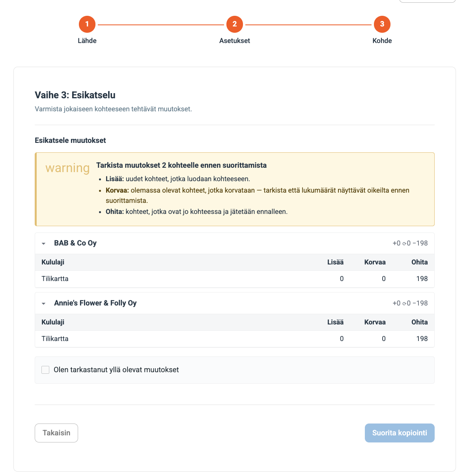Click the Kohde step label
Viewport: 467px width, 476px height.
point(382,41)
